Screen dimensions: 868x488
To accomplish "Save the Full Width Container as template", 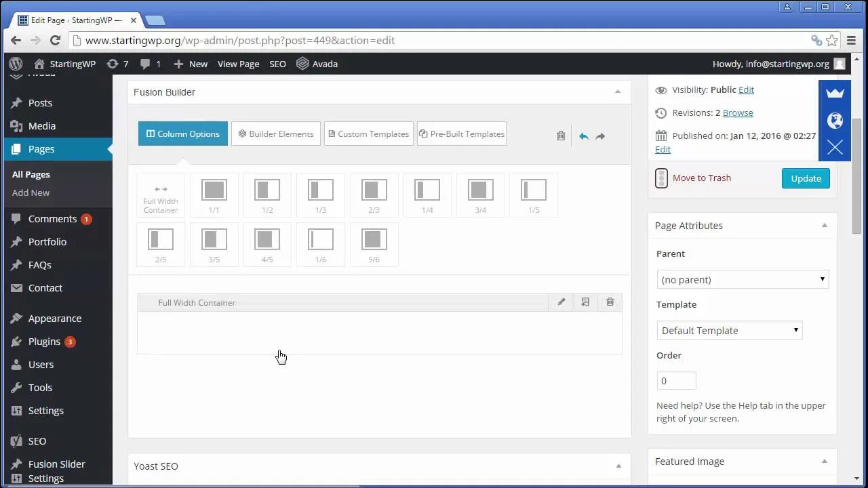I will tap(585, 302).
